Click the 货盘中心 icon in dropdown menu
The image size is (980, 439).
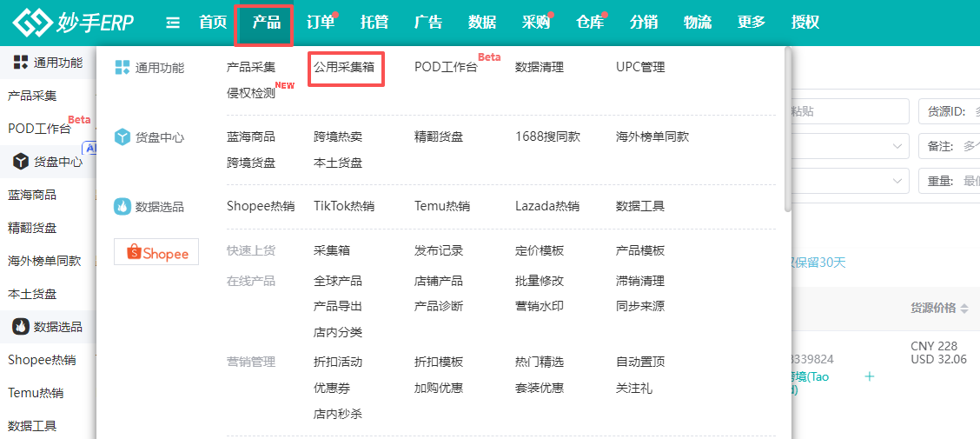122,137
